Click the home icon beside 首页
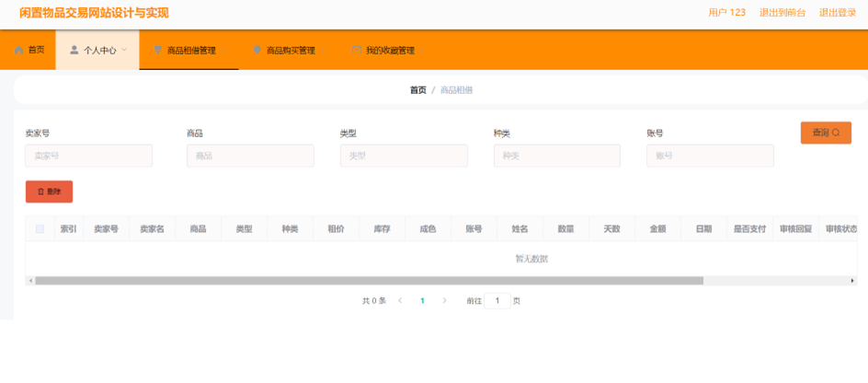 click(18, 50)
